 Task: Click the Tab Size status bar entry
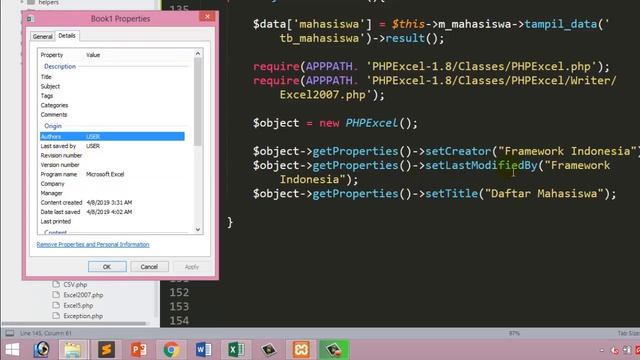click(629, 333)
